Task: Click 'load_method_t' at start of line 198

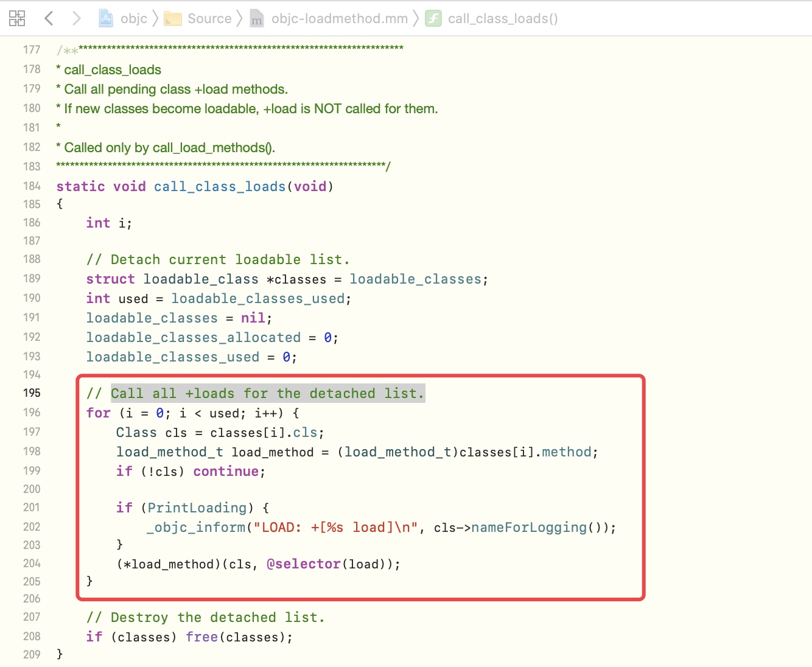Action: [170, 452]
